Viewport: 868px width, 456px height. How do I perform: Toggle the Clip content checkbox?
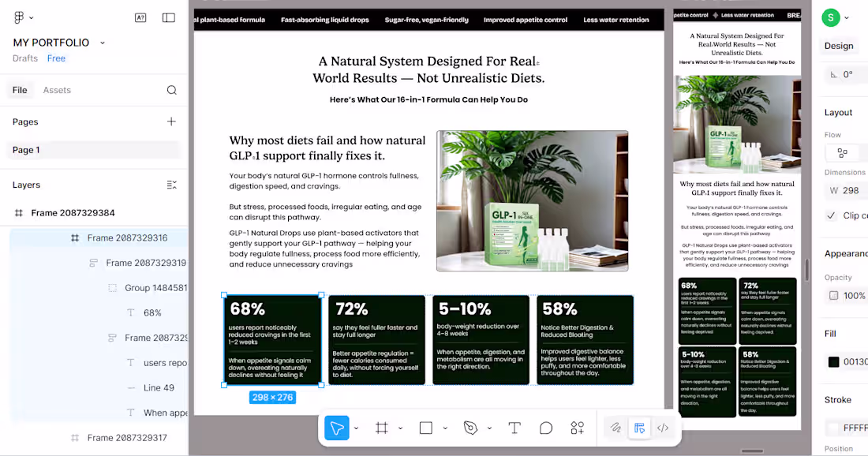(x=831, y=215)
